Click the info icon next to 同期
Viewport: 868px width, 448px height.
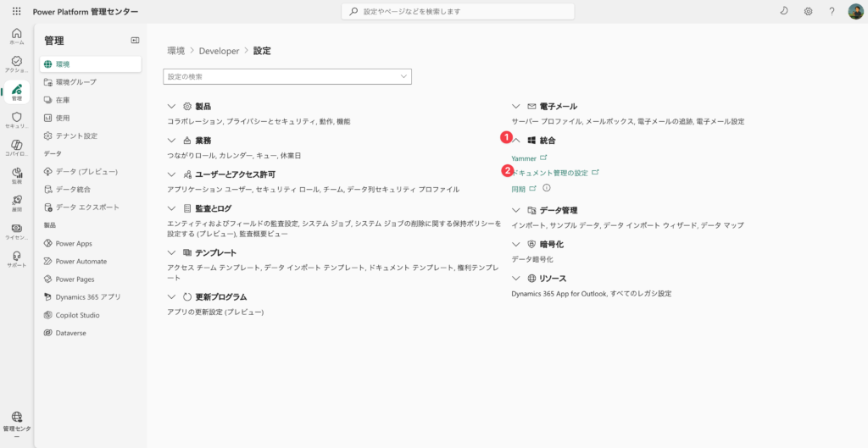click(547, 188)
